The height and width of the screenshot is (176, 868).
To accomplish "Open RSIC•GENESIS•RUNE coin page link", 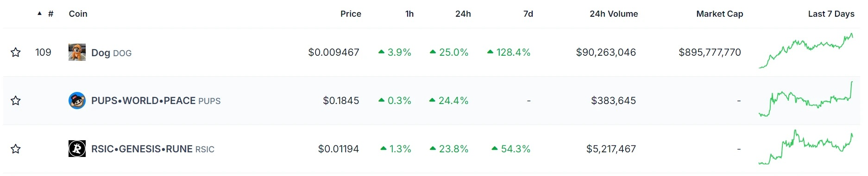I will (153, 149).
